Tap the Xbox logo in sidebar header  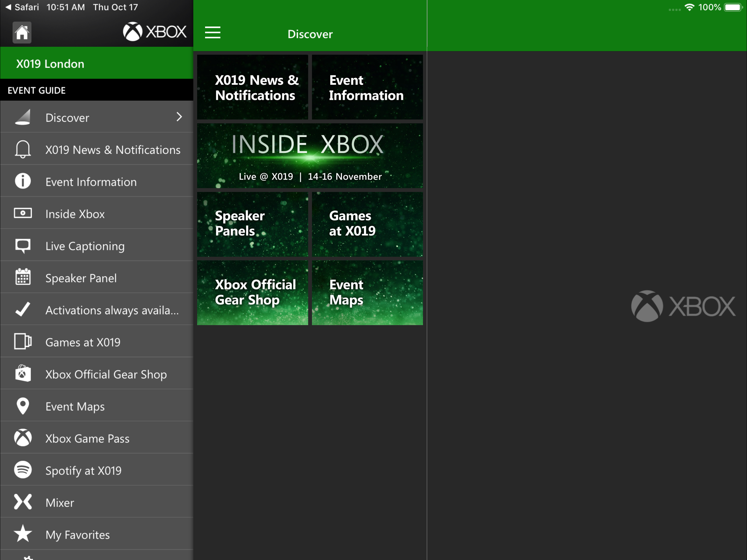tap(154, 32)
